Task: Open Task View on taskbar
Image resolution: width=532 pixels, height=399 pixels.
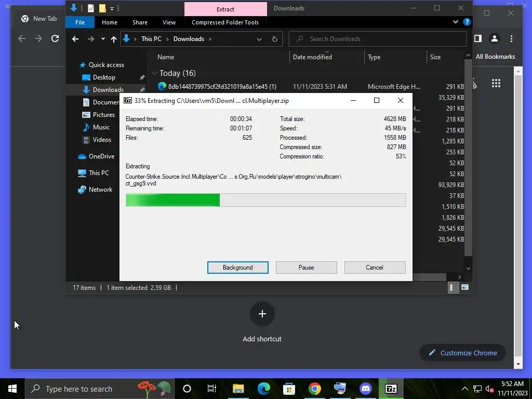Action: 212,389
